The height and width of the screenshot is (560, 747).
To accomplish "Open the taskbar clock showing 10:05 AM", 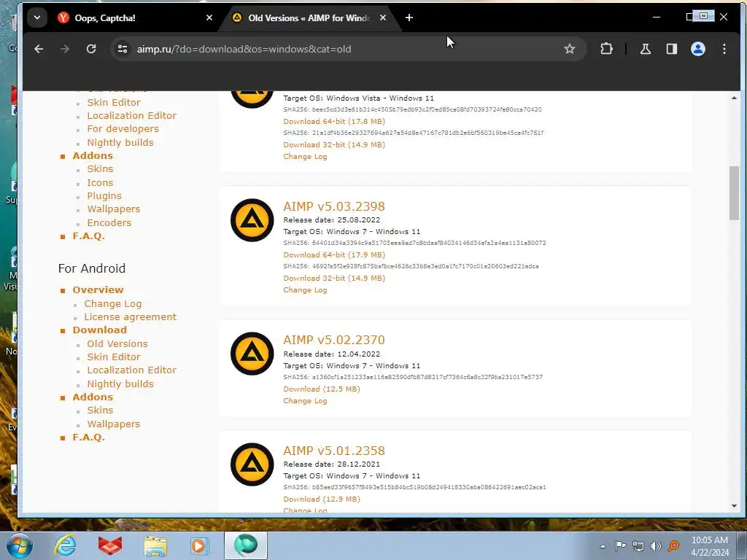I will click(x=710, y=546).
